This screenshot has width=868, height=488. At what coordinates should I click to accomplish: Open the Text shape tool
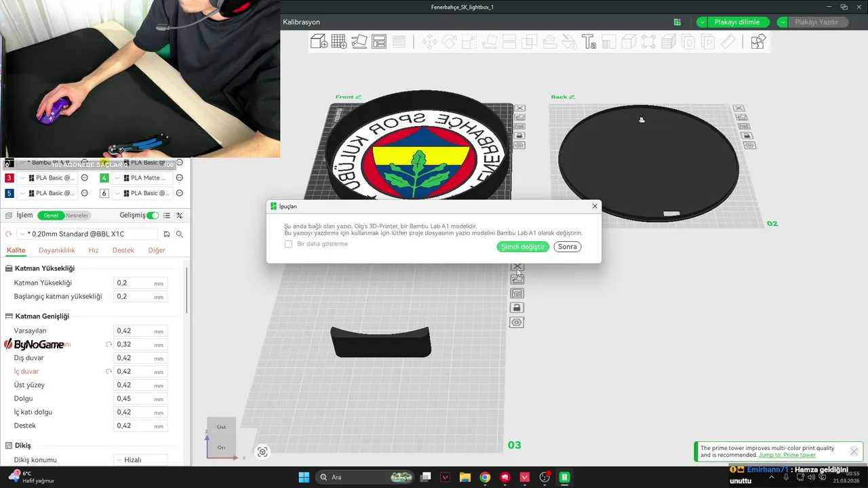coord(589,42)
